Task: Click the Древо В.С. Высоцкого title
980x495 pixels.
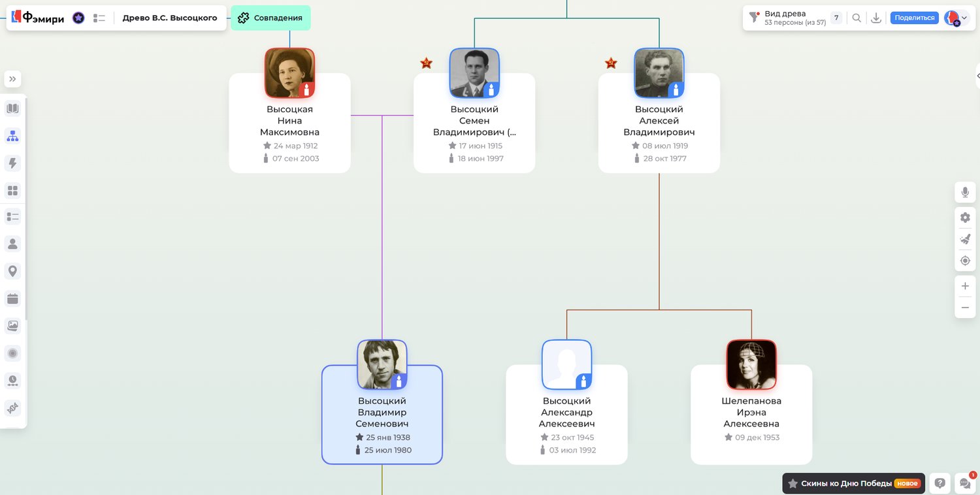Action: point(170,18)
